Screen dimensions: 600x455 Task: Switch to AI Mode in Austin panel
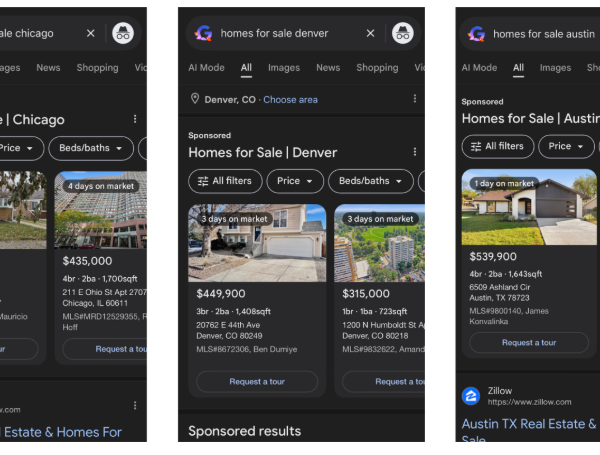(x=479, y=68)
